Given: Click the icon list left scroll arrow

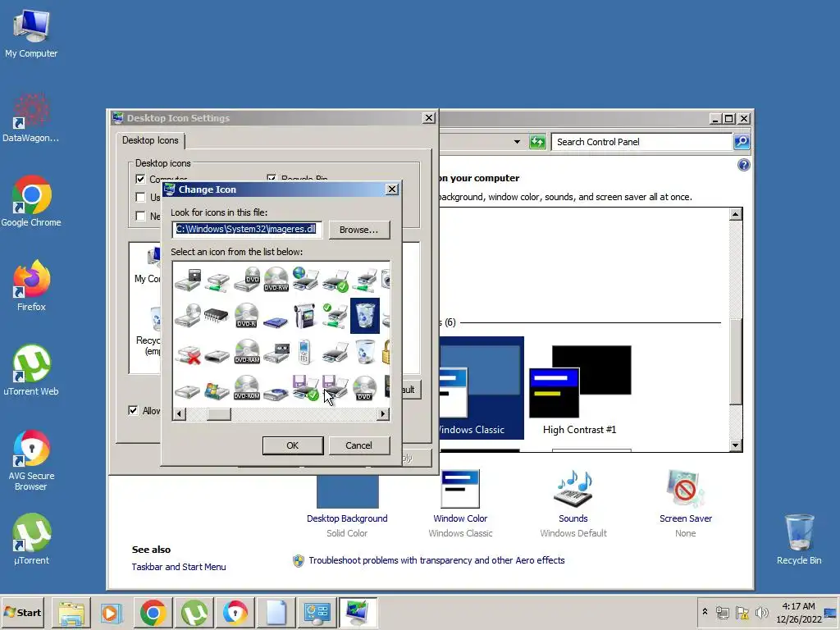Looking at the screenshot, I should click(180, 413).
